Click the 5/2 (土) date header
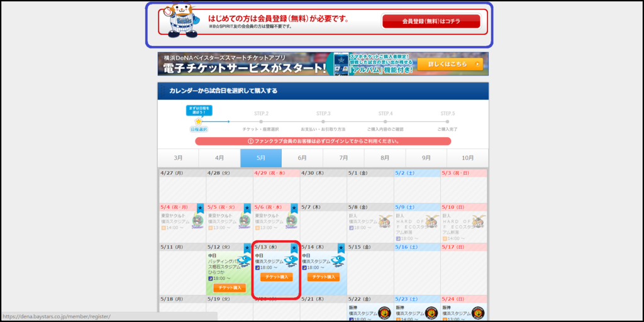Image resolution: width=644 pixels, height=322 pixels. pos(417,173)
